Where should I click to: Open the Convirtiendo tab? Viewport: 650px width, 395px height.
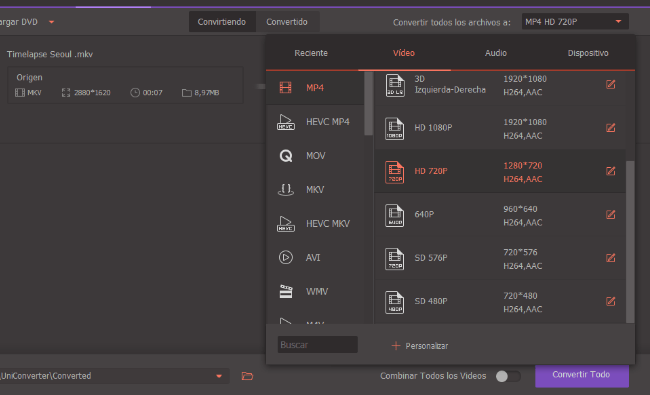coord(222,22)
